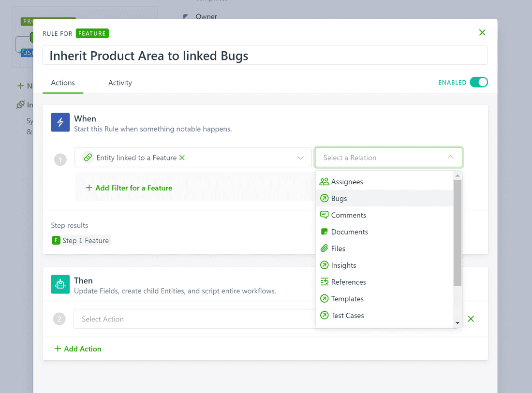Click Add Filter for a Feature
The width and height of the screenshot is (532, 393).
pos(129,188)
